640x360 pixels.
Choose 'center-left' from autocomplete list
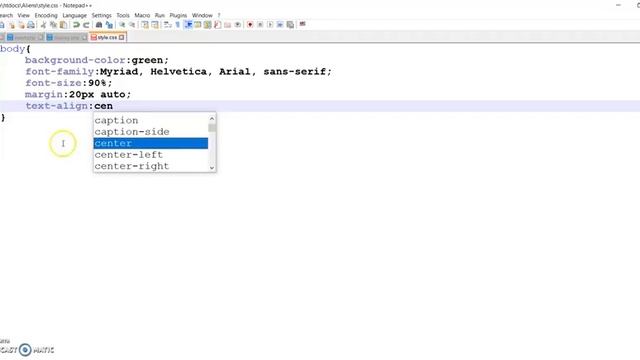pyautogui.click(x=151, y=155)
